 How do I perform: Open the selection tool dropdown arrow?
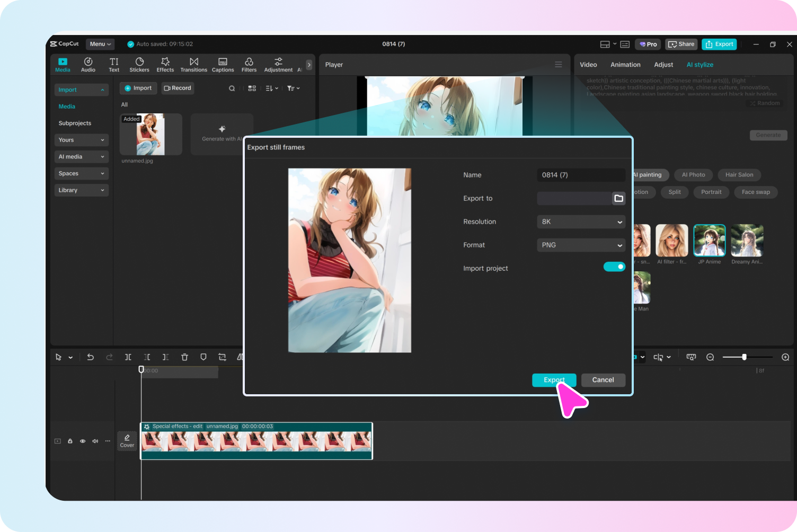[x=70, y=358]
